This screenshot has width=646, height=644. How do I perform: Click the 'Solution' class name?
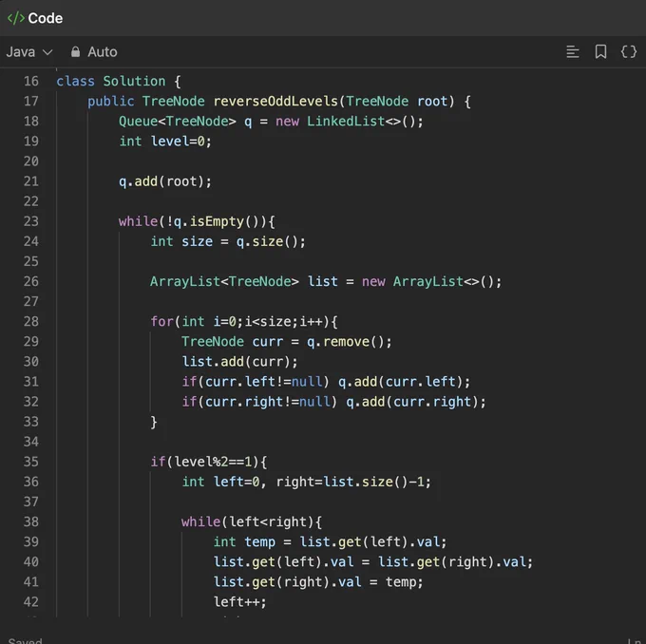pos(134,81)
